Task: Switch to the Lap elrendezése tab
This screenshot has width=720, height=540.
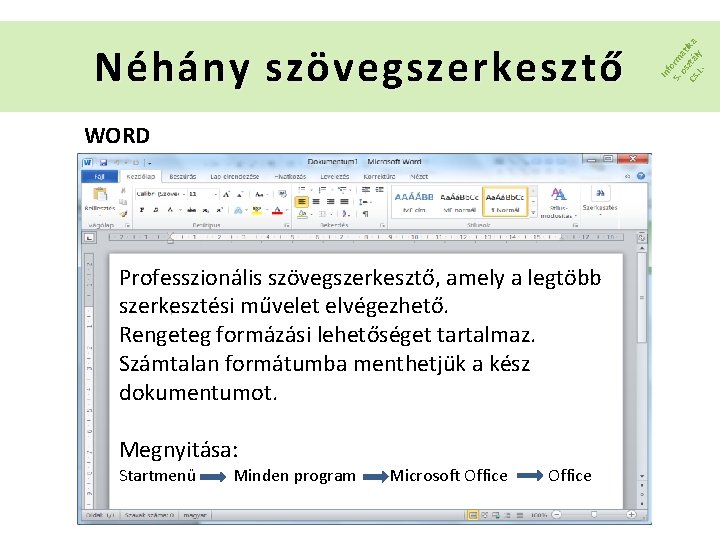Action: pos(235,176)
